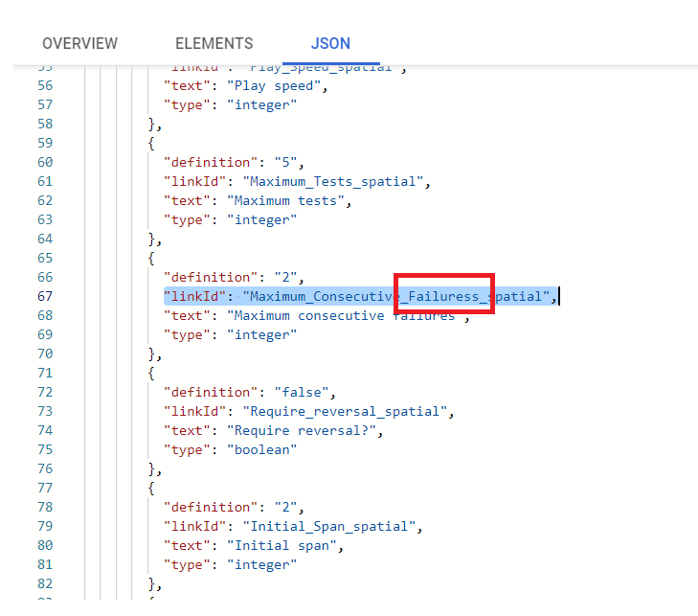Screen dimensions: 698x616
Task: Switch to the OVERVIEW tab
Action: coord(79,44)
